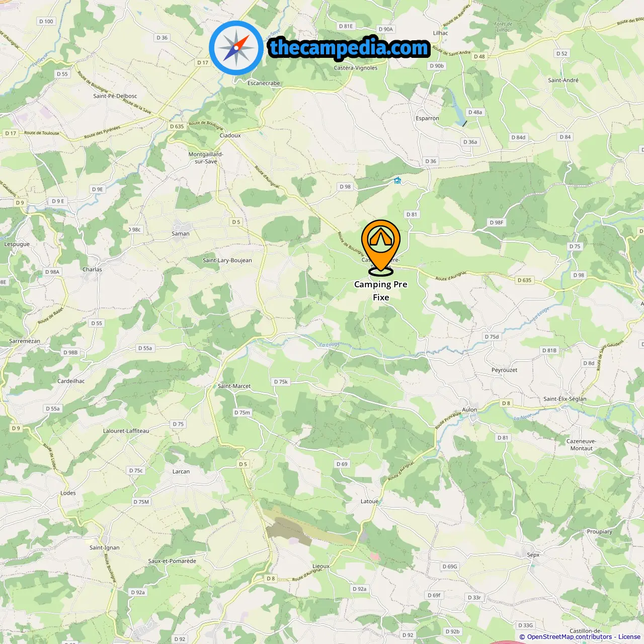The height and width of the screenshot is (644, 644).
Task: Open the License link
Action: click(629, 637)
